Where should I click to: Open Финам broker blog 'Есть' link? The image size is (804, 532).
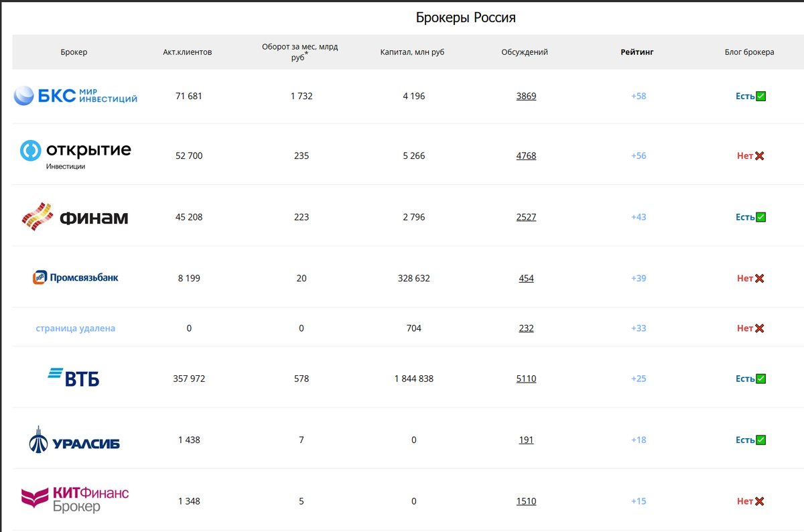point(745,217)
